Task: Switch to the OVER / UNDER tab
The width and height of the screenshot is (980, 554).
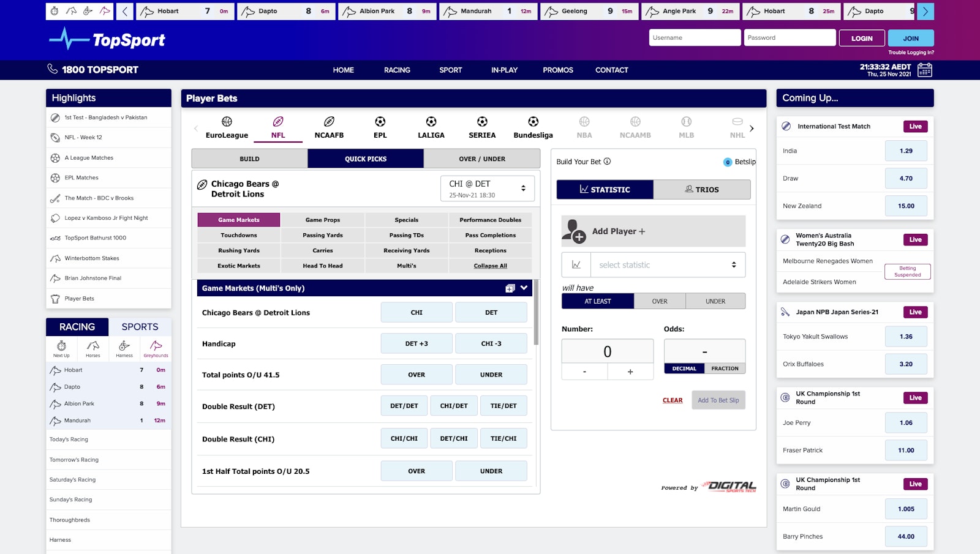Action: (481, 159)
